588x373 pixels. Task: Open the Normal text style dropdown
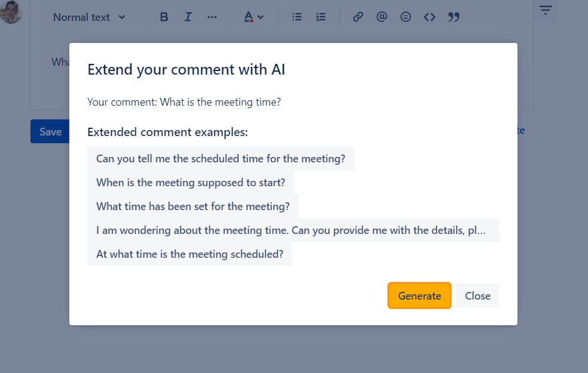[89, 17]
